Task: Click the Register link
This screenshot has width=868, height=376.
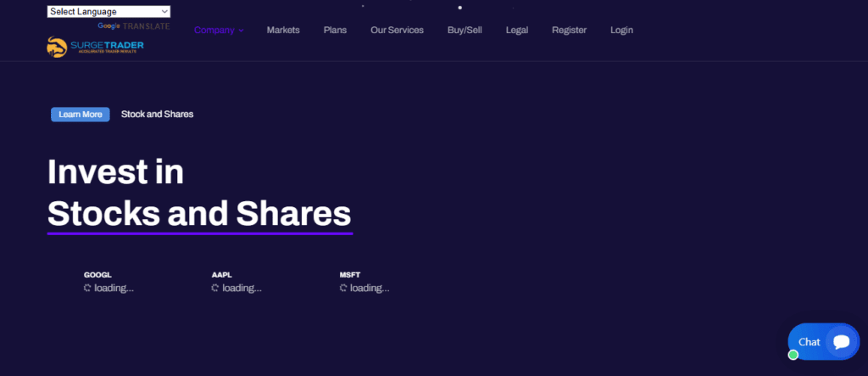Action: pos(569,30)
